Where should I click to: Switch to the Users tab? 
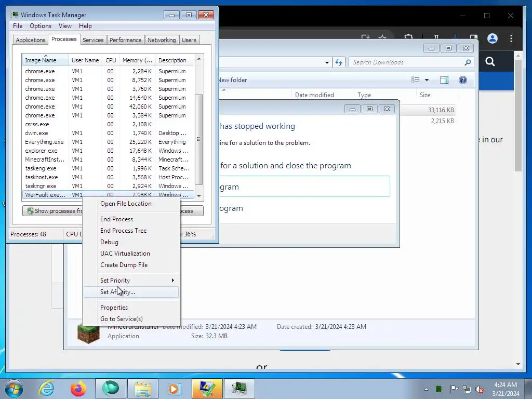[189, 39]
